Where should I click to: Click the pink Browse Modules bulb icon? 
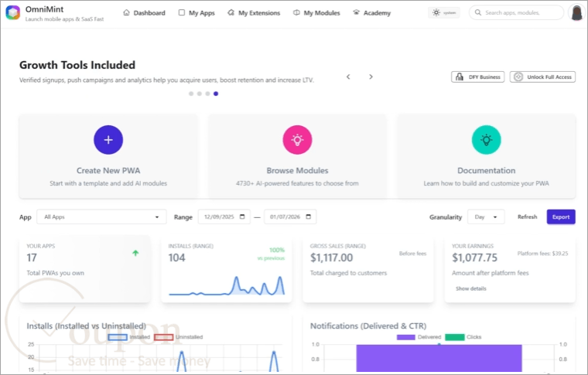[297, 140]
